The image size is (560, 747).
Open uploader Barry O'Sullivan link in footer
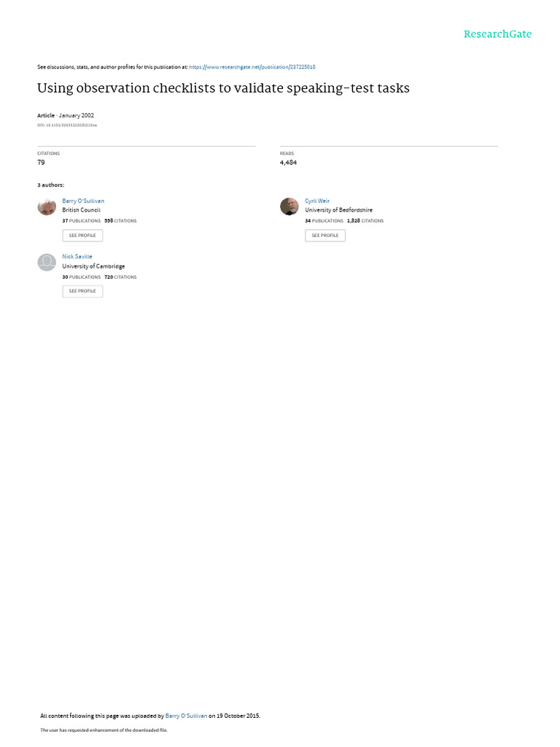186,716
